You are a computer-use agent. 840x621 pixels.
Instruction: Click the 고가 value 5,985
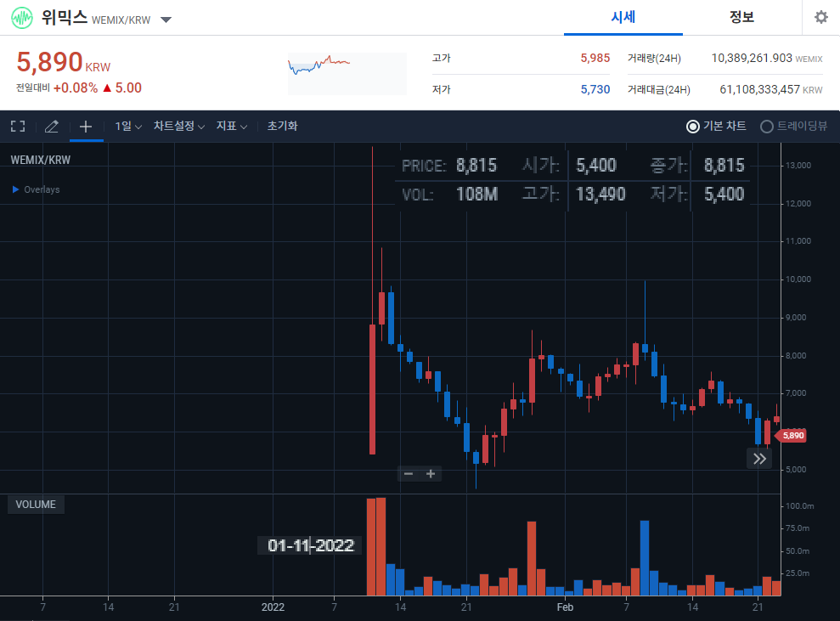(595, 58)
